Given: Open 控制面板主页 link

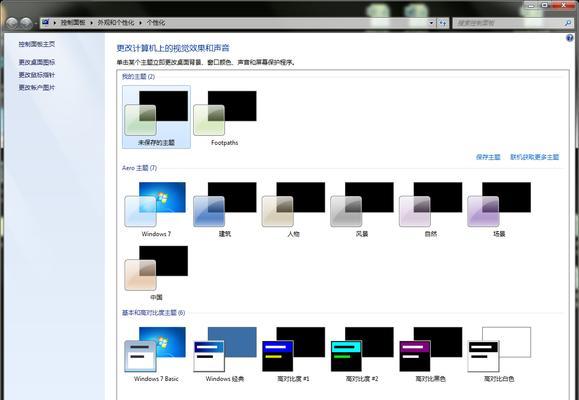Looking at the screenshot, I should (37, 44).
